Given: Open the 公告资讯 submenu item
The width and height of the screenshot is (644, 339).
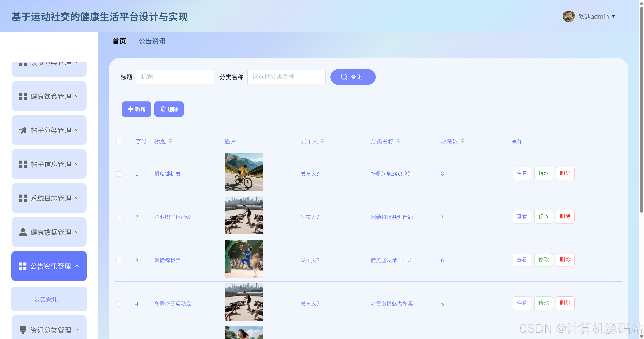Looking at the screenshot, I should (49, 299).
